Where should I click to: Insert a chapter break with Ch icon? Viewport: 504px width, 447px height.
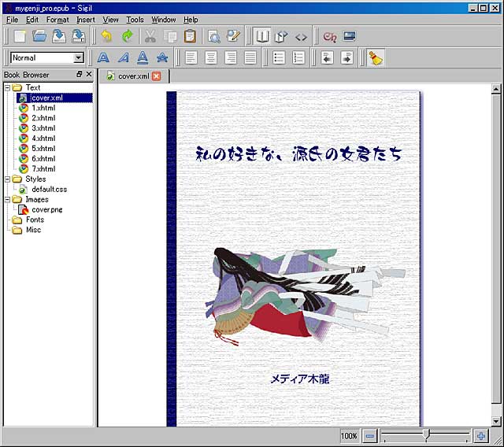330,37
